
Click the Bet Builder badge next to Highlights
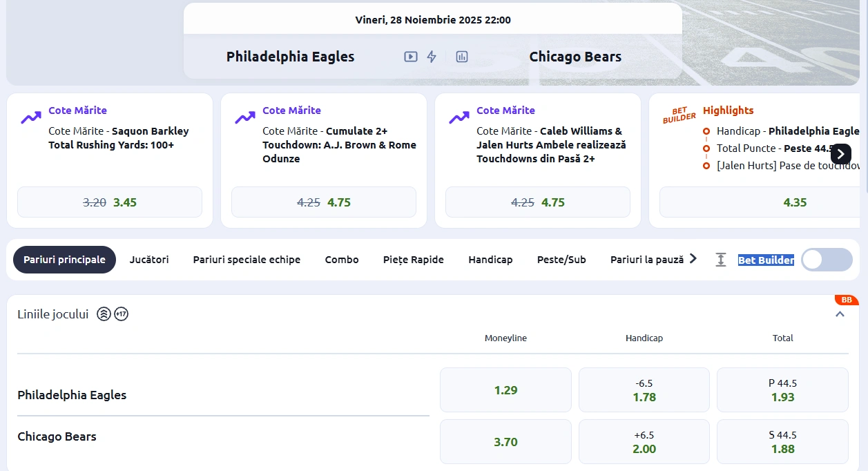[679, 115]
